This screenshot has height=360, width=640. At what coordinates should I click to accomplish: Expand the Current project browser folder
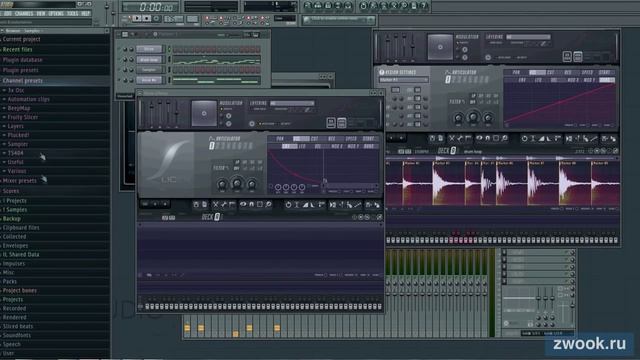(x=21, y=39)
